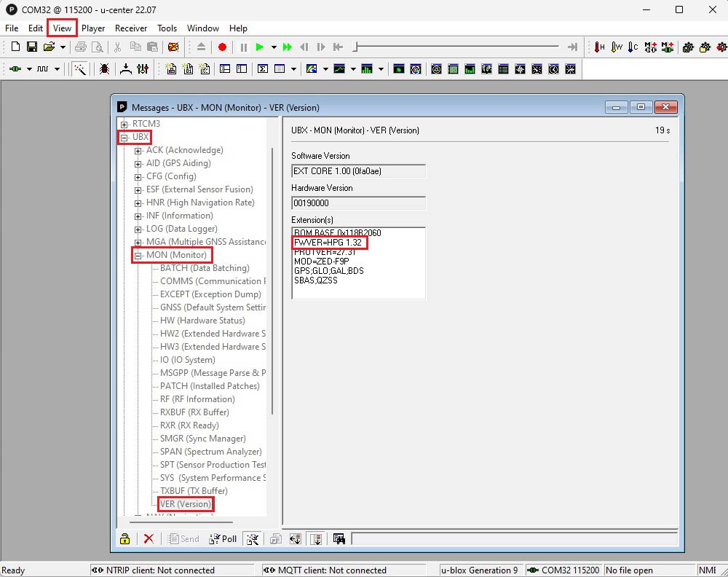728x577 pixels.
Task: Open the Receiver menu
Action: [x=131, y=28]
